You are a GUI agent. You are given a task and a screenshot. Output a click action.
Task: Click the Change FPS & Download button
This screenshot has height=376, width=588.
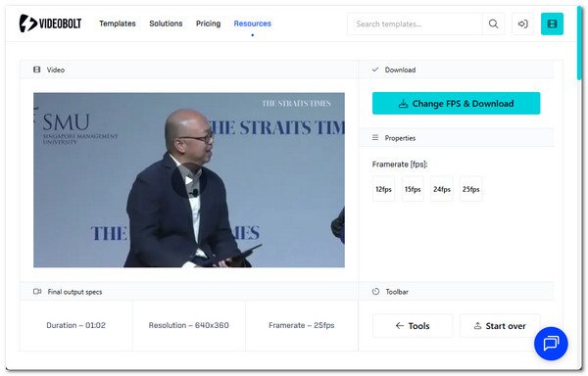click(x=456, y=104)
